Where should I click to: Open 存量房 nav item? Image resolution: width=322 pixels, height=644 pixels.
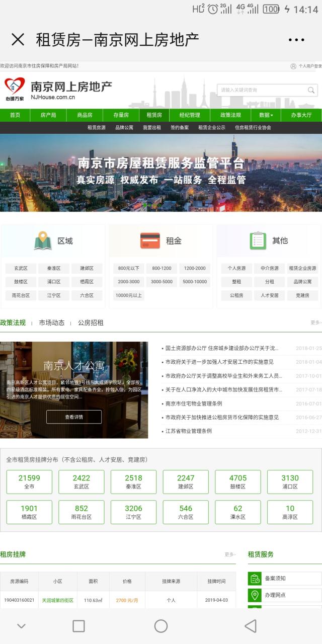[x=121, y=115]
